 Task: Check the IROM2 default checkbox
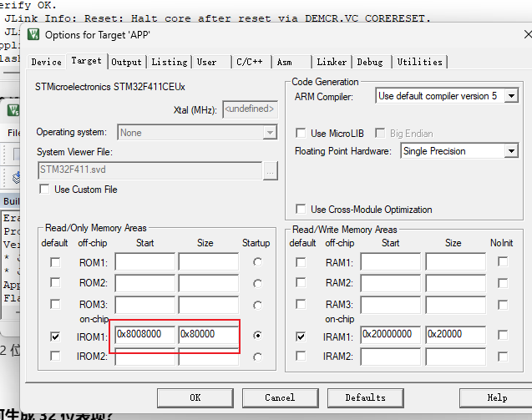tap(55, 357)
